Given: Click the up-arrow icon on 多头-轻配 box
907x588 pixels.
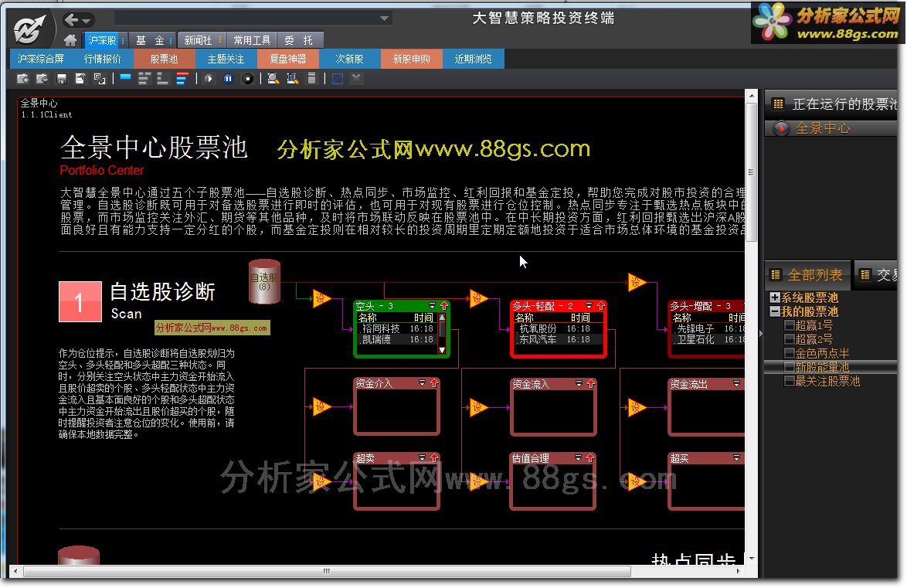Looking at the screenshot, I should click(x=601, y=305).
